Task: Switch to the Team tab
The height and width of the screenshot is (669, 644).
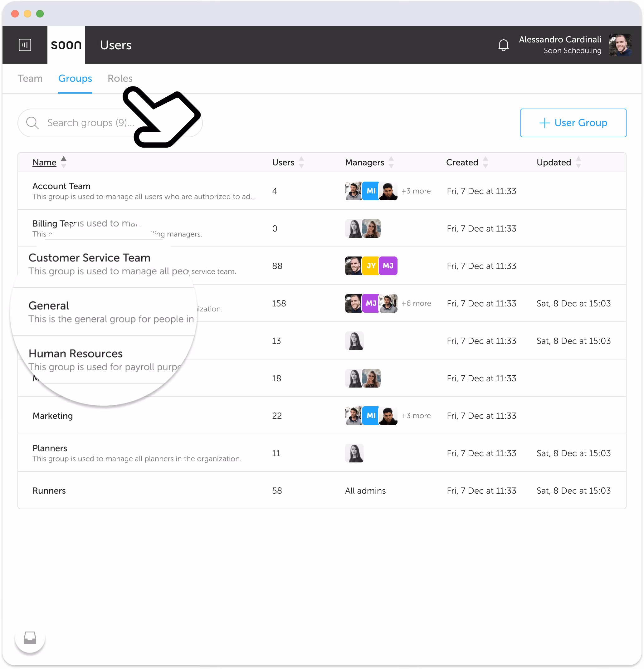Action: [30, 79]
